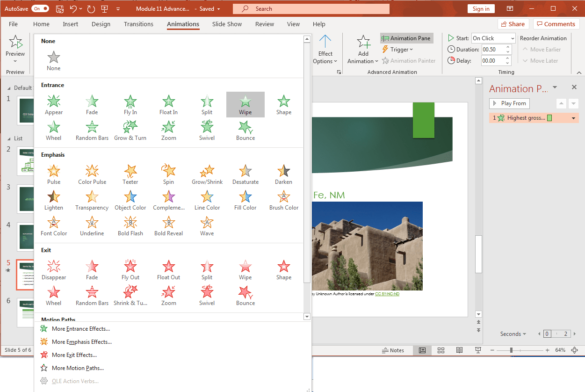Select the Appear entrance effect

[x=54, y=105]
